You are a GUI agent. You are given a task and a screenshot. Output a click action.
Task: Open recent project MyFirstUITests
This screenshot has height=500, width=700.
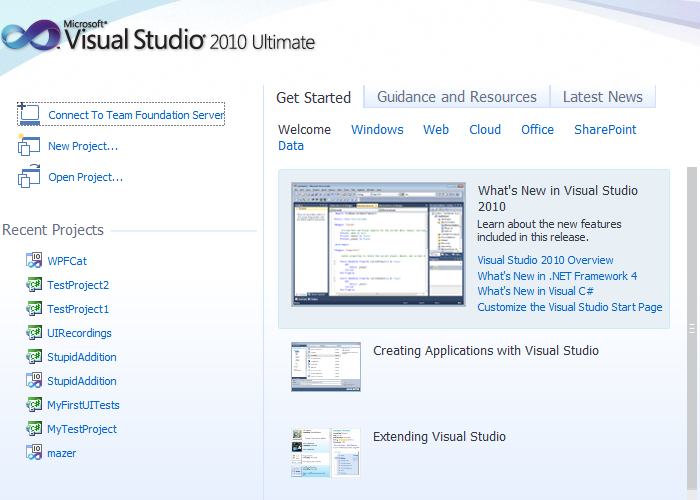[83, 405]
